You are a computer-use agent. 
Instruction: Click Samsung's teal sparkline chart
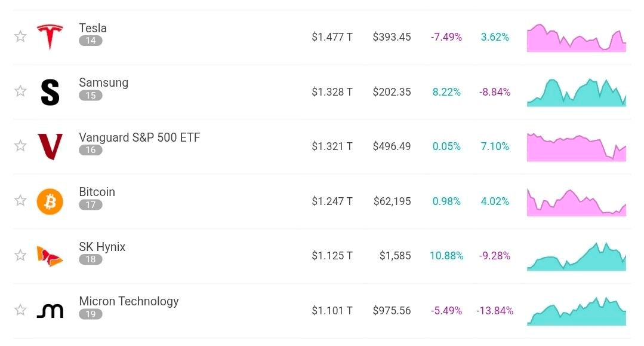pyautogui.click(x=576, y=93)
